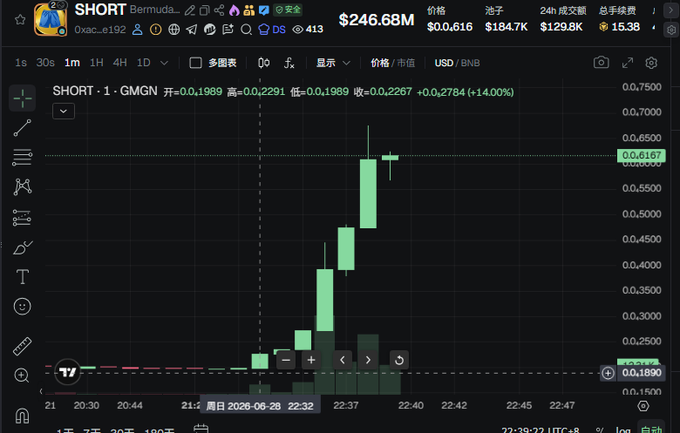Open the header settings icon below the chevron
Screen dimensions: 680x433
coord(671,30)
